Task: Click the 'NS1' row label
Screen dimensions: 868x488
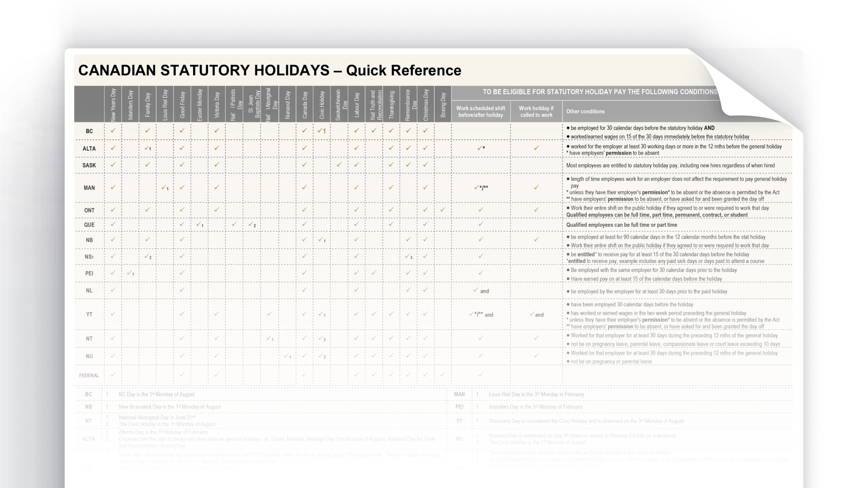Action: (x=89, y=257)
